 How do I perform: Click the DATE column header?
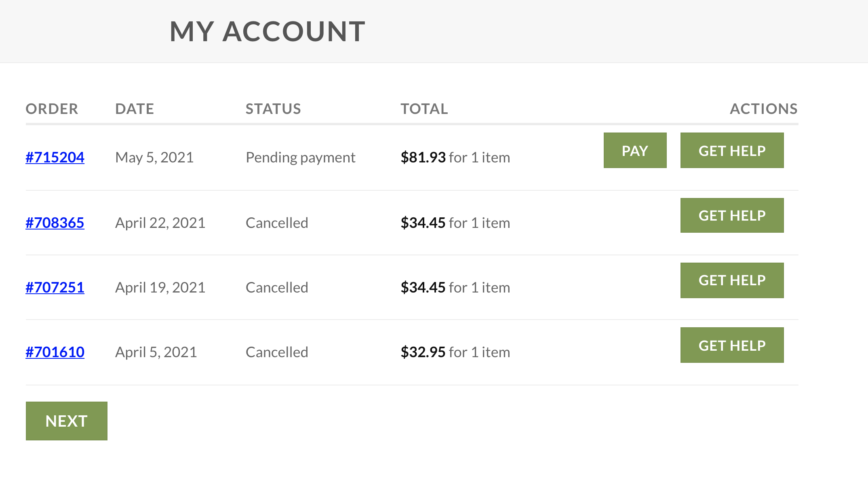click(135, 109)
